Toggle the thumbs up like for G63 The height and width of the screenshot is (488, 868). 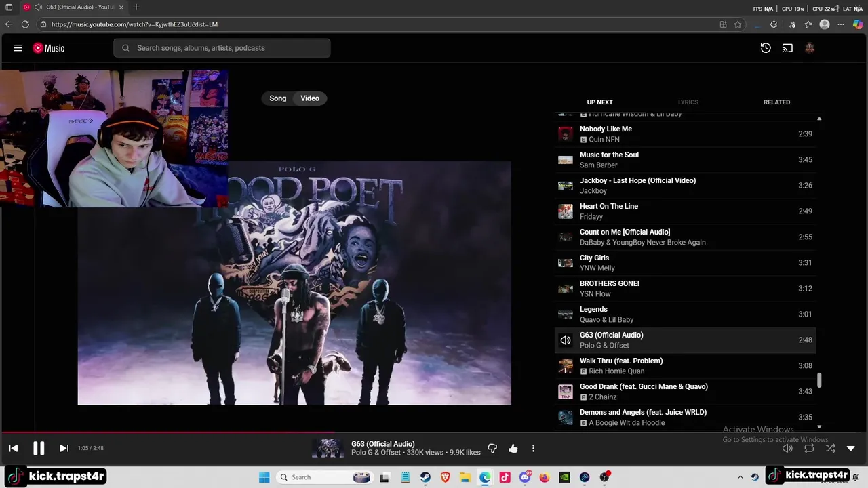(x=513, y=448)
